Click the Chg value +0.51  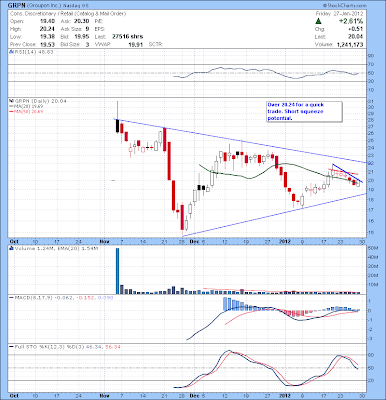(356, 29)
